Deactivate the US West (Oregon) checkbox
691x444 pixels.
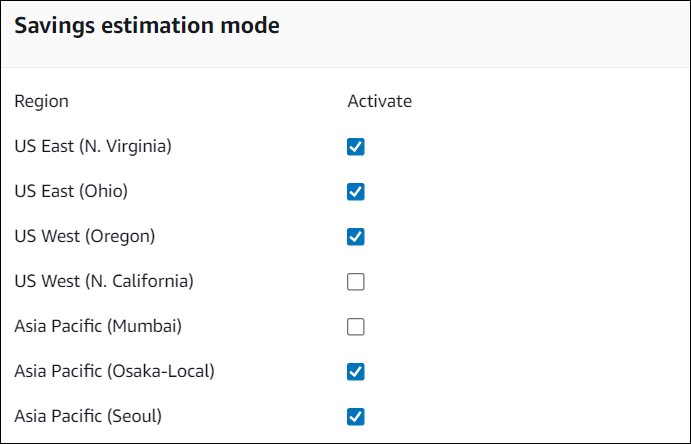pos(356,237)
